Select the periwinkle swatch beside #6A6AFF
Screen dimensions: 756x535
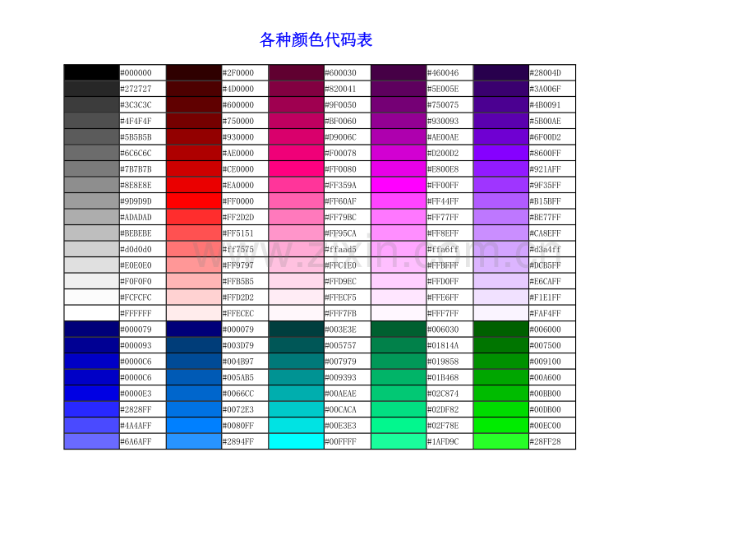(91, 441)
